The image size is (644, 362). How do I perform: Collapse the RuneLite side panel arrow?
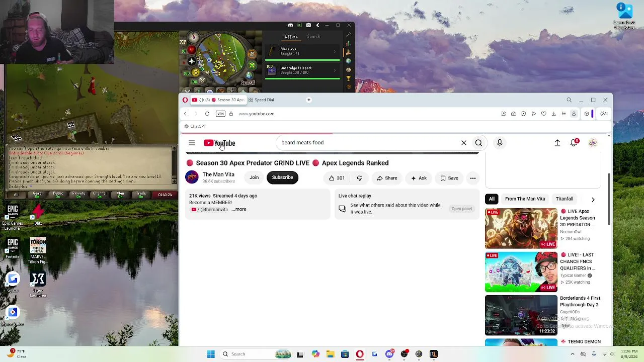pos(317,25)
